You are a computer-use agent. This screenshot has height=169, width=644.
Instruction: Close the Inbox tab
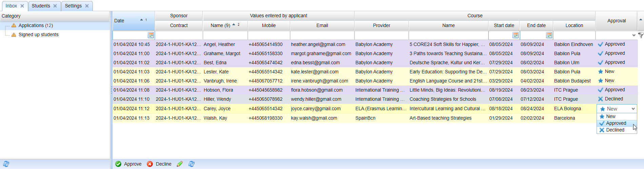22,6
